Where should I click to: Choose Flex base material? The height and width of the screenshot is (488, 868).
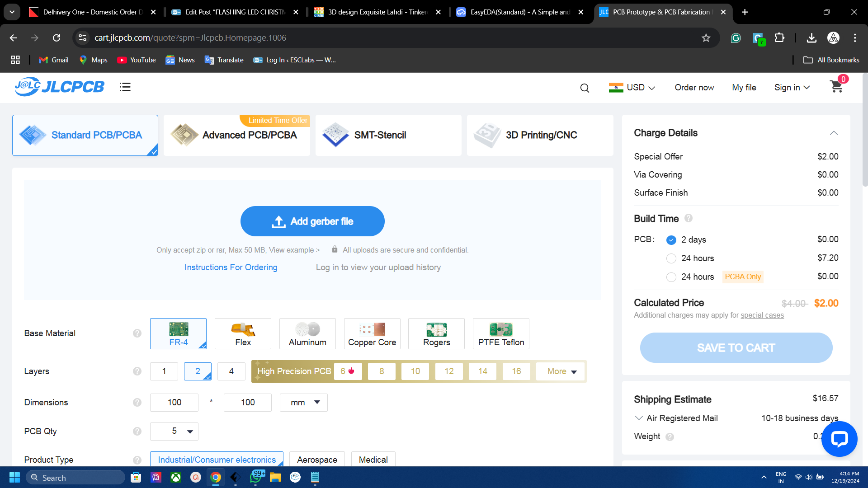(243, 334)
